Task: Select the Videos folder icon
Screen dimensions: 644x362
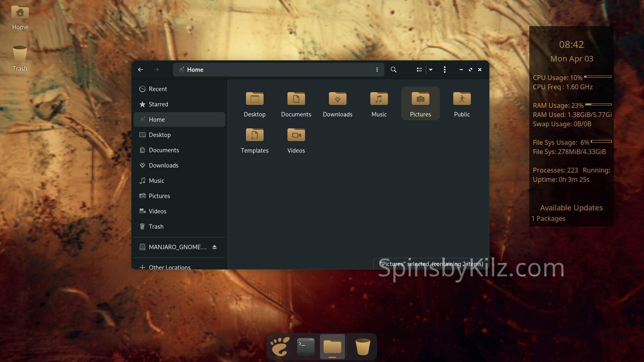Action: pos(296,135)
